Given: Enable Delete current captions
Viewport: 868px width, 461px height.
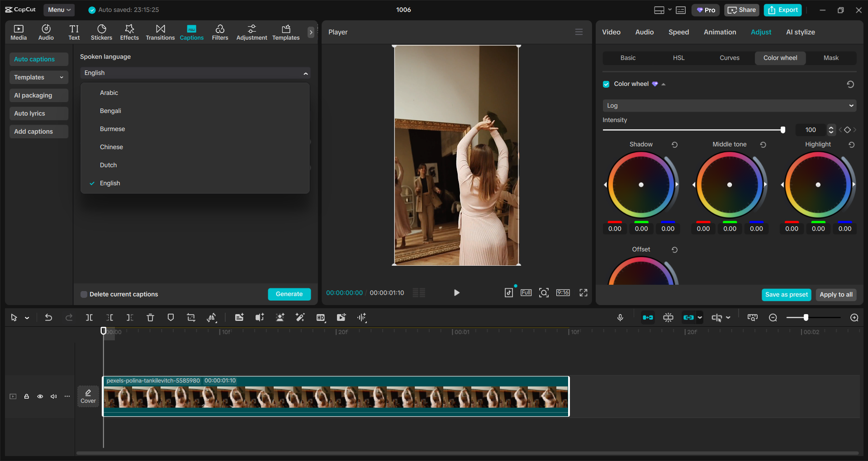Looking at the screenshot, I should pos(84,294).
